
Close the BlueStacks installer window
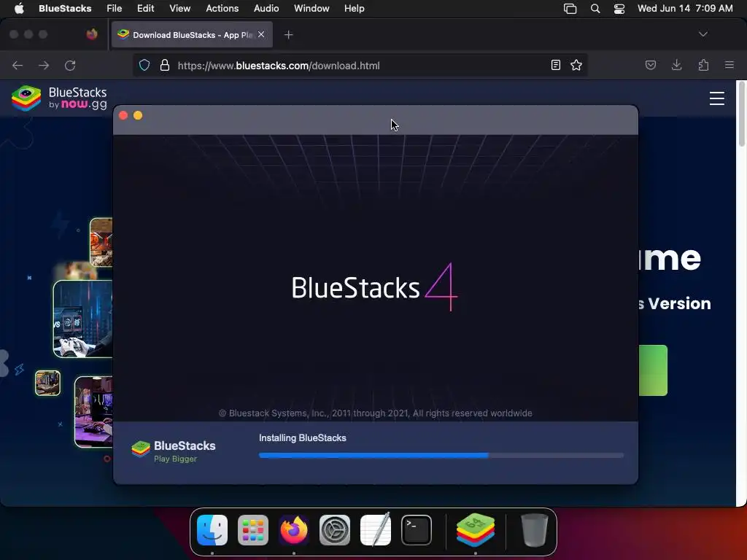[123, 115]
